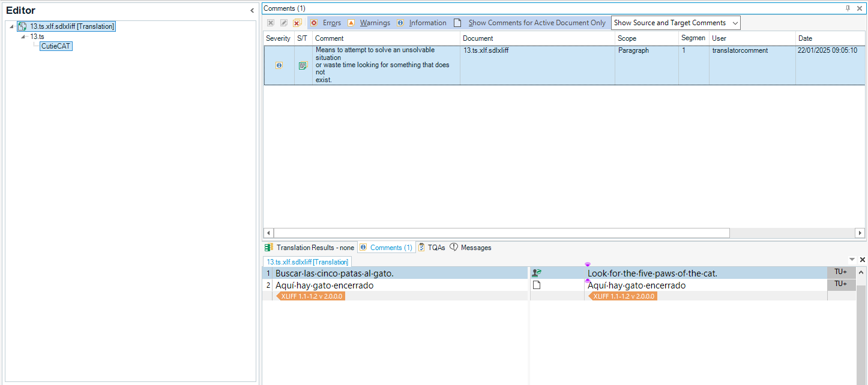Sort by the Scope column header
Viewport: 868px width, 385px height.
click(646, 38)
